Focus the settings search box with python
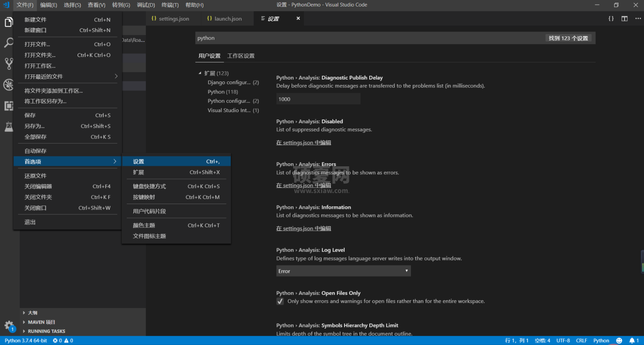This screenshot has height=345, width=644. tap(395, 38)
